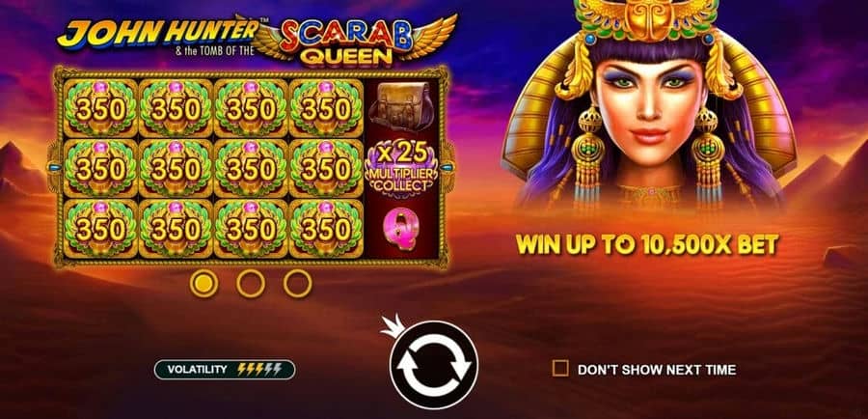868x419 pixels.
Task: Click the Win Up To 10,500x Bet text
Action: (647, 244)
